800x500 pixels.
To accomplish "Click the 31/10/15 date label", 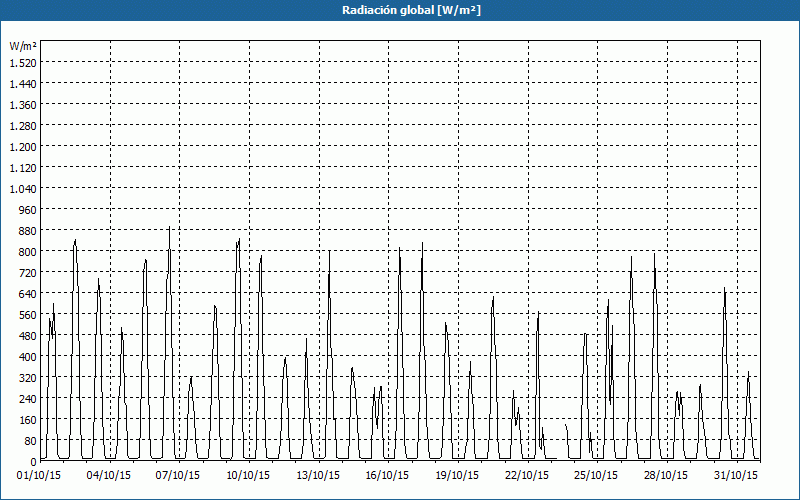I will coord(736,476).
